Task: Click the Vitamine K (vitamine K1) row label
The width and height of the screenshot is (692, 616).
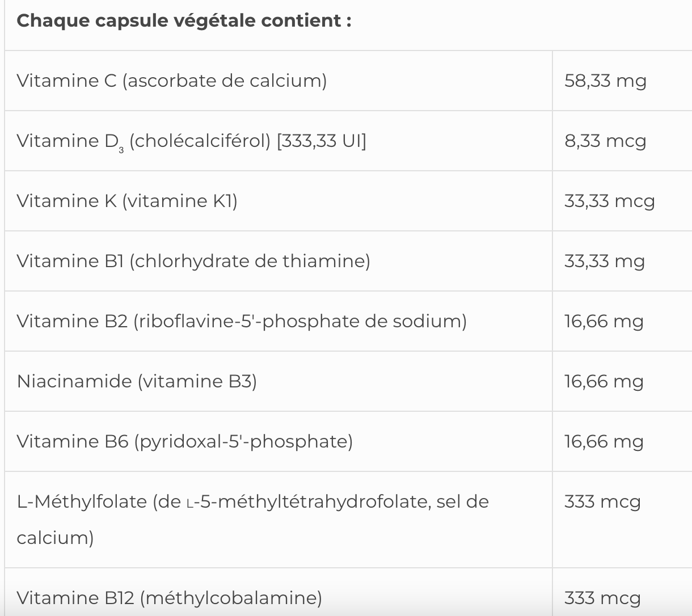Action: pos(126,201)
